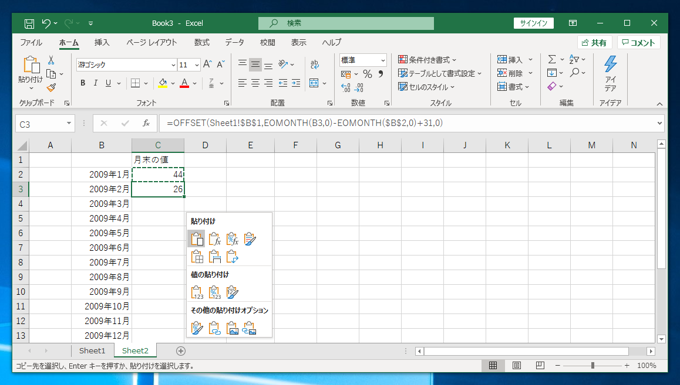
Task: Open the font size dropdown
Action: pyautogui.click(x=197, y=65)
